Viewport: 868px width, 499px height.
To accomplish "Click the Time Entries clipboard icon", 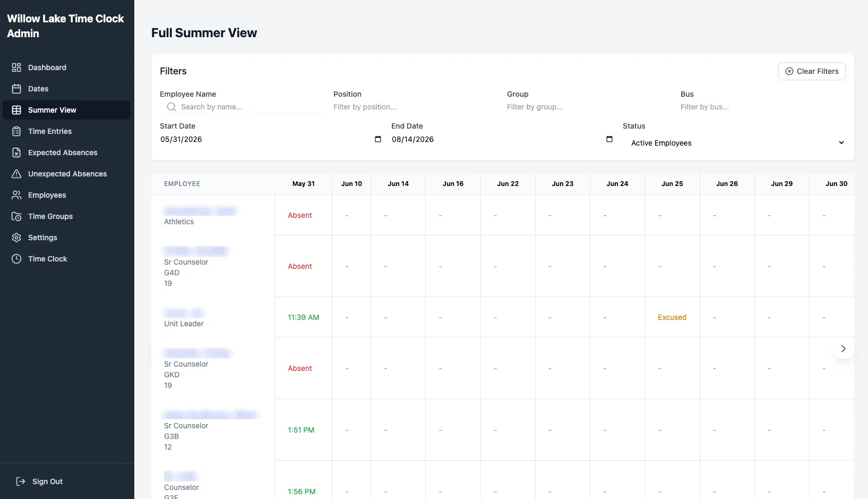I will pyautogui.click(x=16, y=131).
